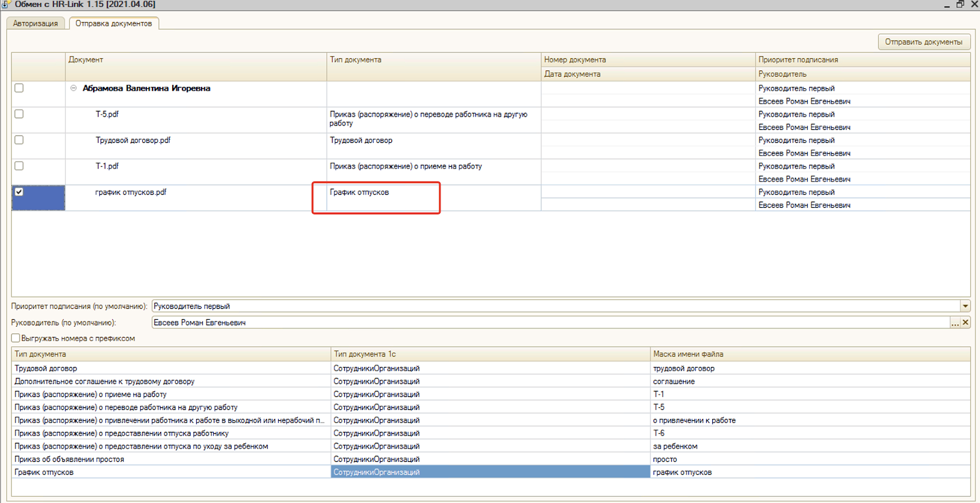The image size is (980, 503).
Task: Click Приказ о переводе работника type cell in documents table
Action: pos(434,120)
